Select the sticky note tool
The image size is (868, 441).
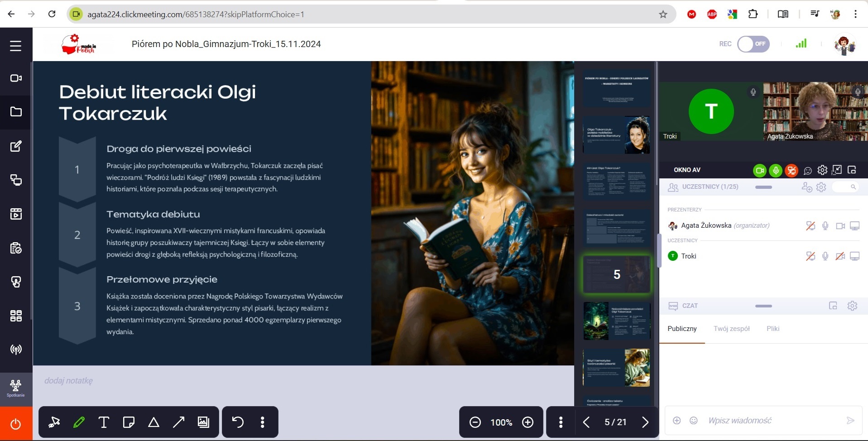[129, 422]
